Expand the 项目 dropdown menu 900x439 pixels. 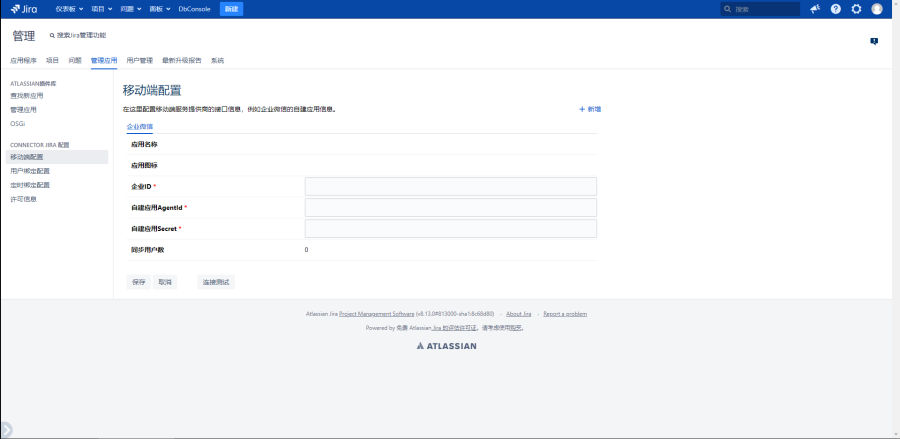[x=100, y=9]
